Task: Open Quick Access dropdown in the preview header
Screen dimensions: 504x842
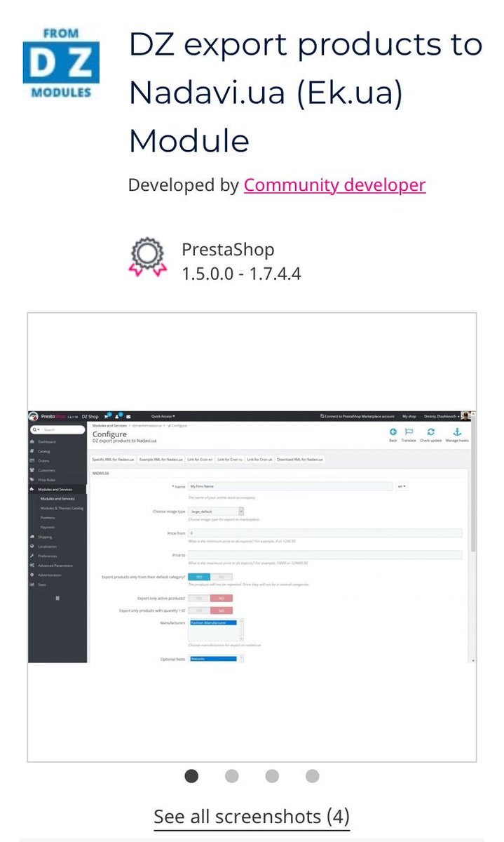Action: pyautogui.click(x=163, y=416)
